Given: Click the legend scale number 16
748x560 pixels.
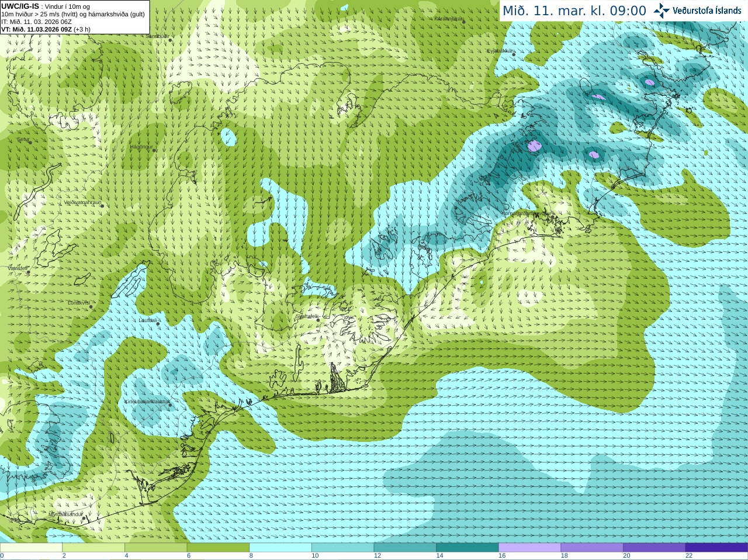Looking at the screenshot, I should (x=502, y=556).
